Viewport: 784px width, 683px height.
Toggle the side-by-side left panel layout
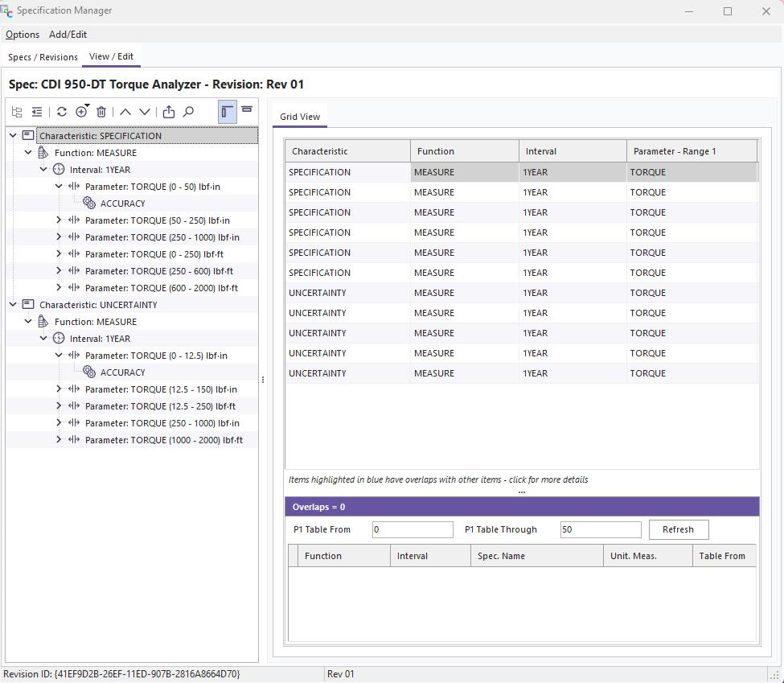pyautogui.click(x=228, y=112)
